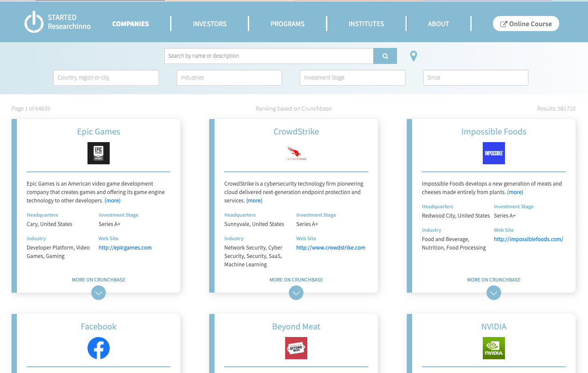Expand the Impossible Foods card chevron
Viewport: 588px width, 373px height.
(494, 293)
